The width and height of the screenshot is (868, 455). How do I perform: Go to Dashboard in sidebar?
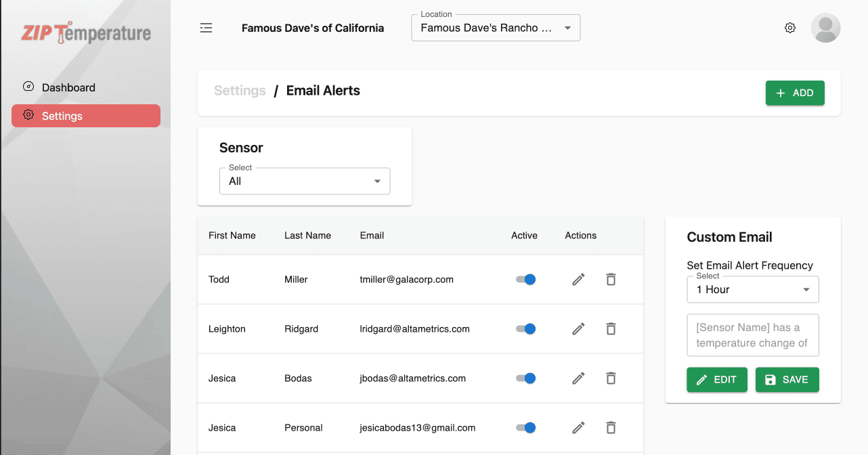68,87
